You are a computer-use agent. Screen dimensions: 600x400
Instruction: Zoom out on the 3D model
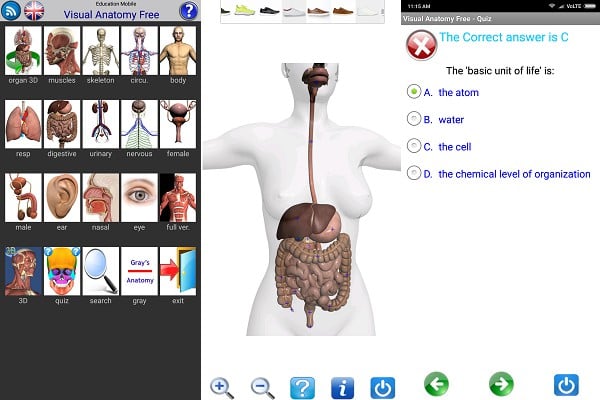pyautogui.click(x=262, y=388)
